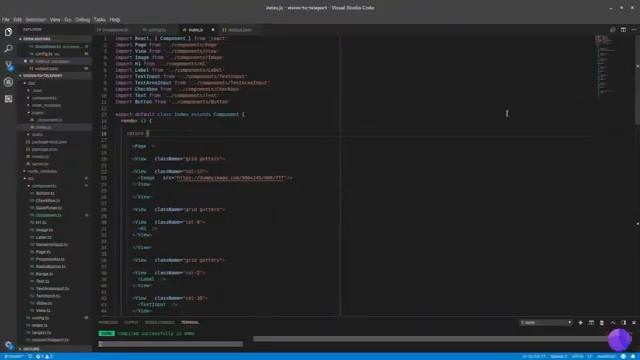This screenshot has height=360, width=640.
Task: Open the View menu
Action: coord(55,19)
